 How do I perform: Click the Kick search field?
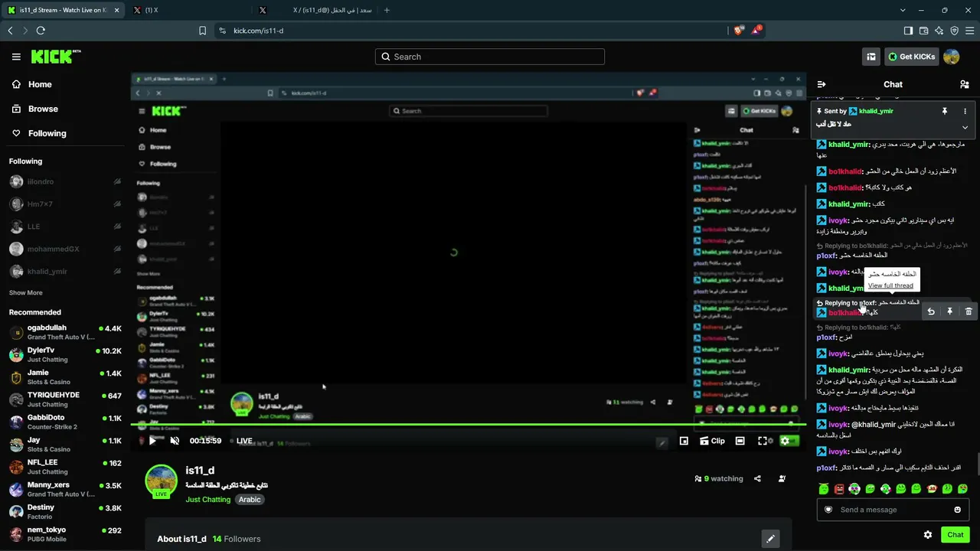tap(490, 57)
